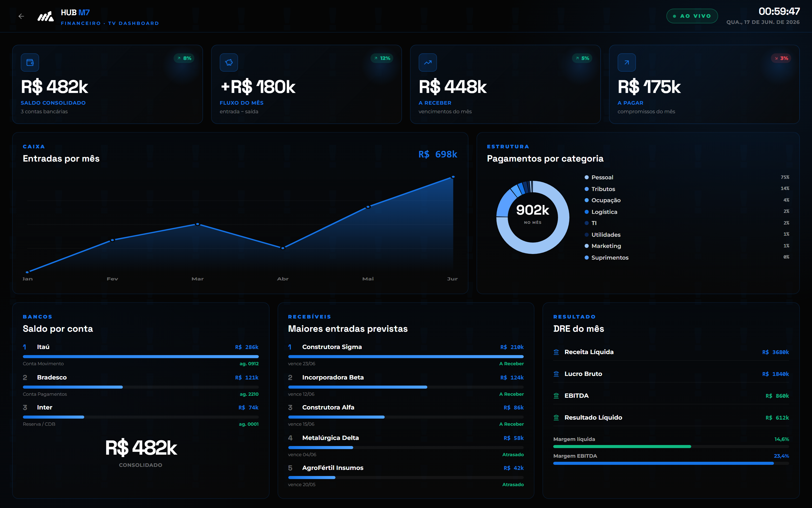Click the Margem líquida progress bar
Screen dimensions: 812x508
point(671,447)
